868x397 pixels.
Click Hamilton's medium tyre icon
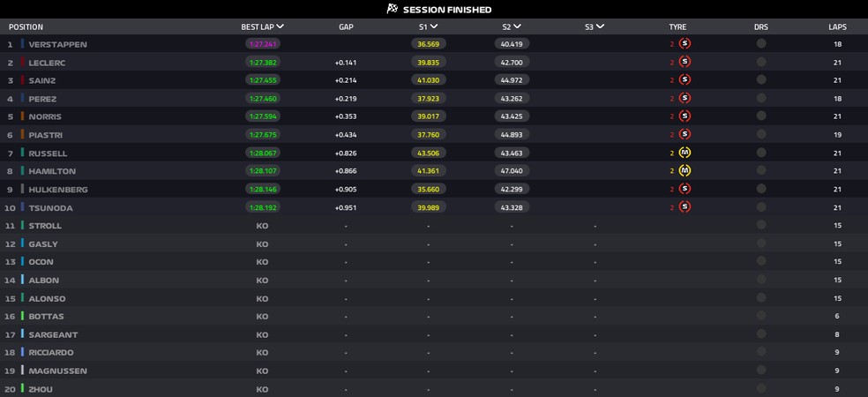685,170
